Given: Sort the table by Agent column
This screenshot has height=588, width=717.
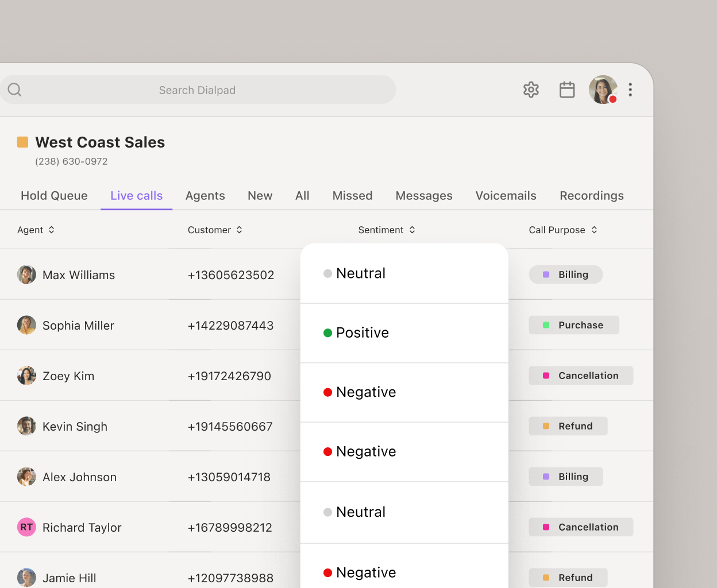Looking at the screenshot, I should coord(51,230).
